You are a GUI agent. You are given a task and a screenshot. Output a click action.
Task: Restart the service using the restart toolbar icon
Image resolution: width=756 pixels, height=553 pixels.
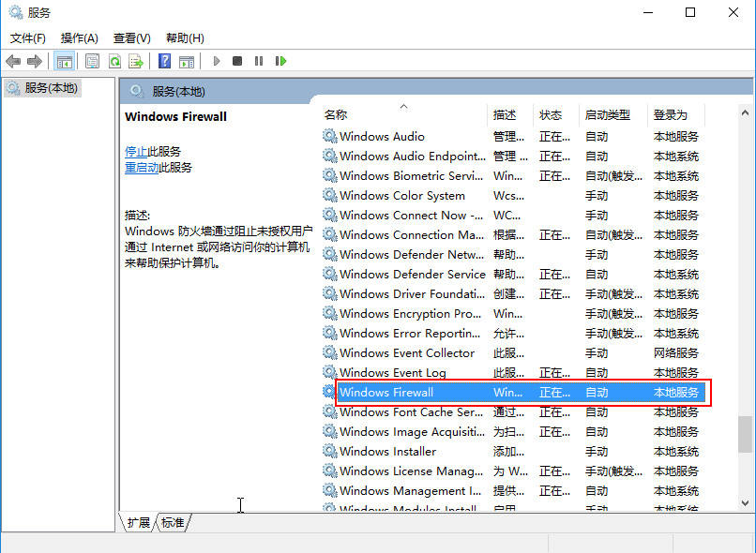[281, 60]
